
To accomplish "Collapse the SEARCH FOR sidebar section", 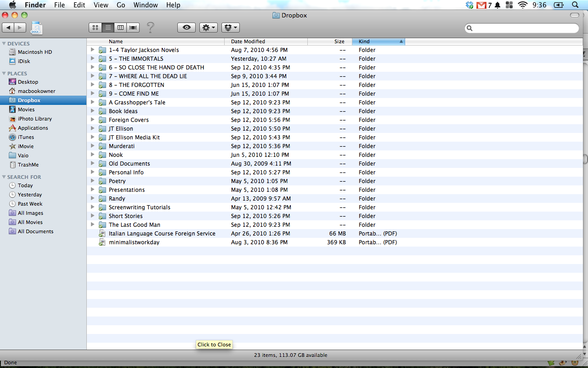I will click(x=4, y=177).
